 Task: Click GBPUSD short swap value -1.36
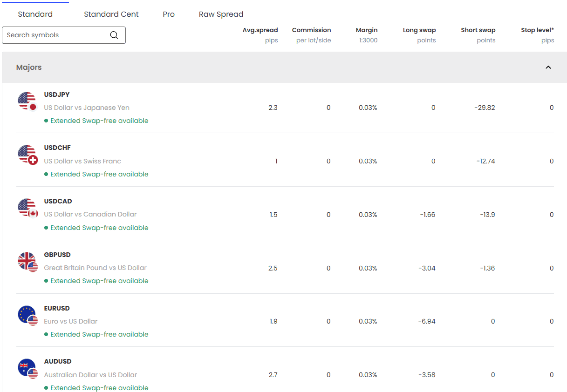[487, 268]
